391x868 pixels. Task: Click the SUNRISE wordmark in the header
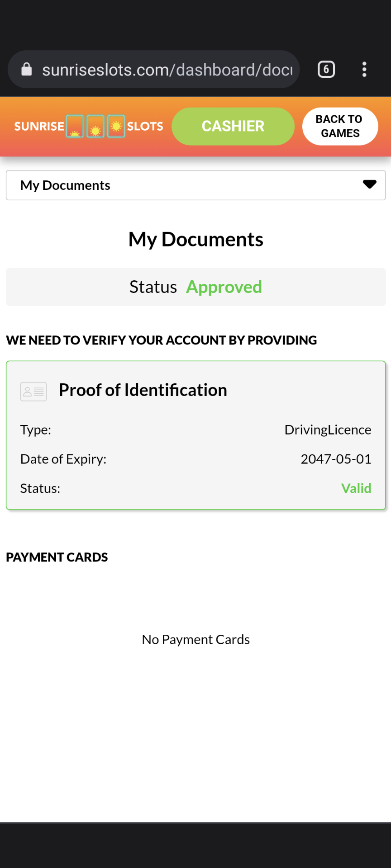point(39,127)
